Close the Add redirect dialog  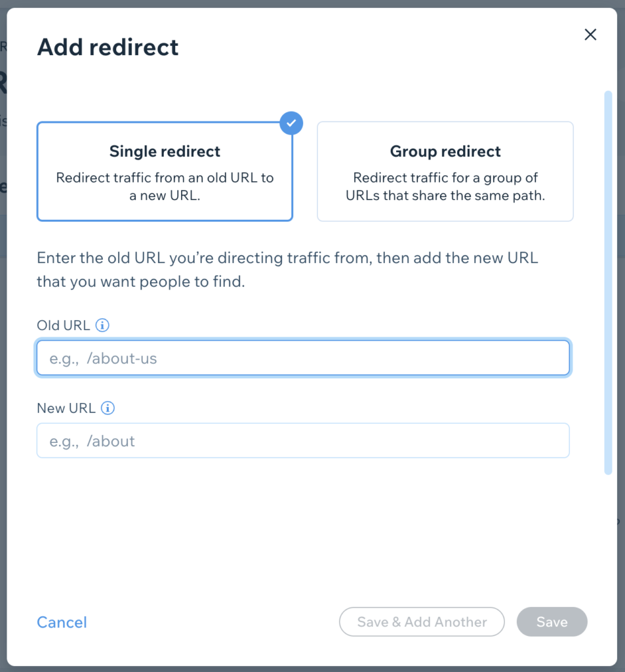coord(590,35)
